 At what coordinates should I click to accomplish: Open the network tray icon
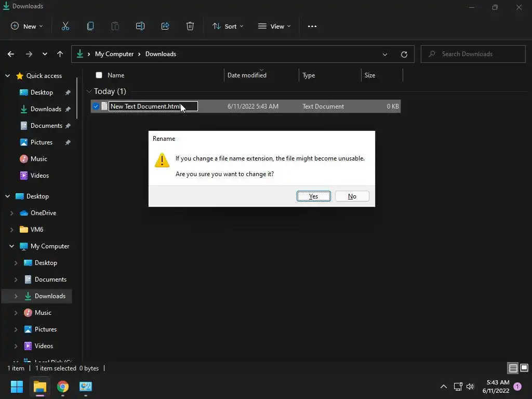[458, 387]
